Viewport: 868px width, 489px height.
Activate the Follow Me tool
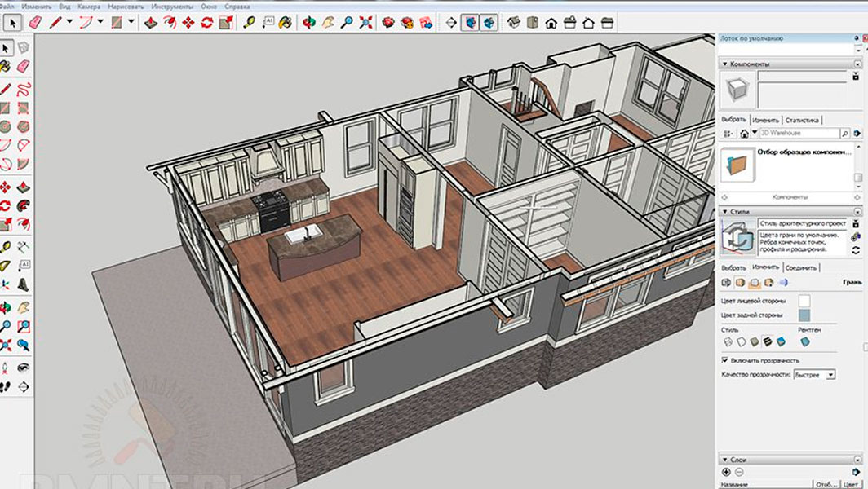tap(23, 205)
